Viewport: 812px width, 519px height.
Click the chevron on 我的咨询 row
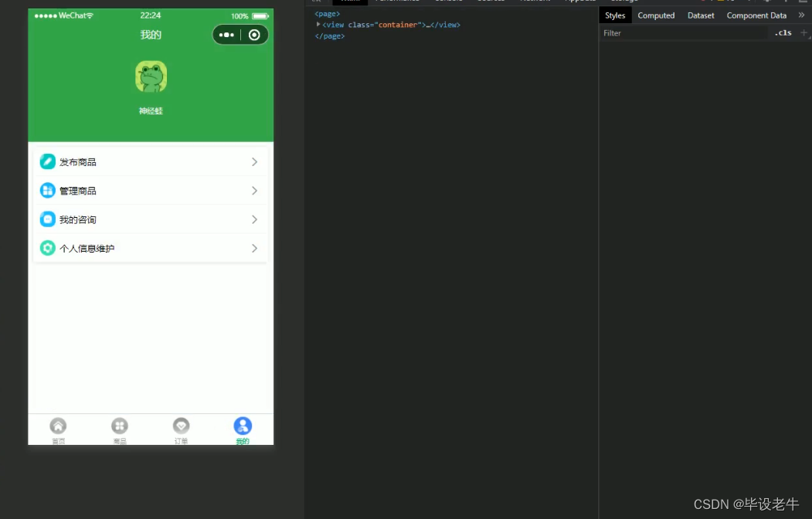[x=254, y=219]
